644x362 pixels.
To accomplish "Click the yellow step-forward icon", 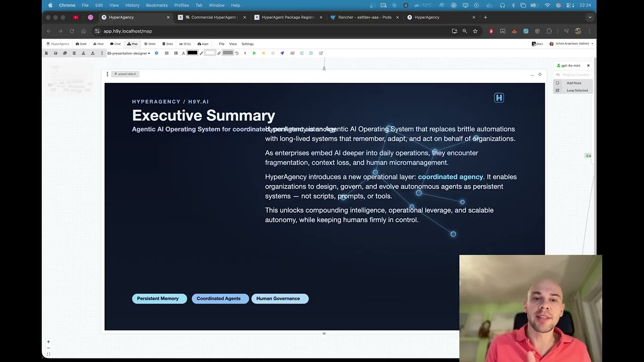I will pos(264,53).
